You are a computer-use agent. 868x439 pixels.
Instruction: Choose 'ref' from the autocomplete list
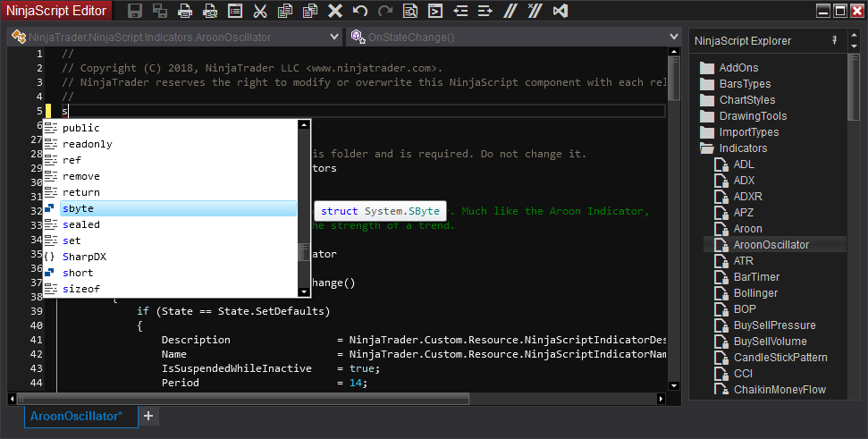[178, 160]
